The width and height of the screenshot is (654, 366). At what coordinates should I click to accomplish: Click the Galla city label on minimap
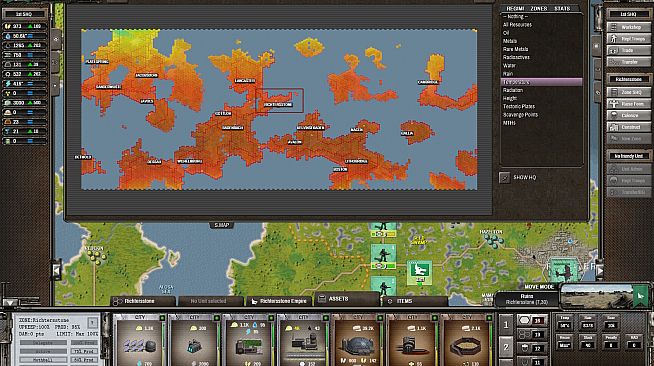click(407, 133)
